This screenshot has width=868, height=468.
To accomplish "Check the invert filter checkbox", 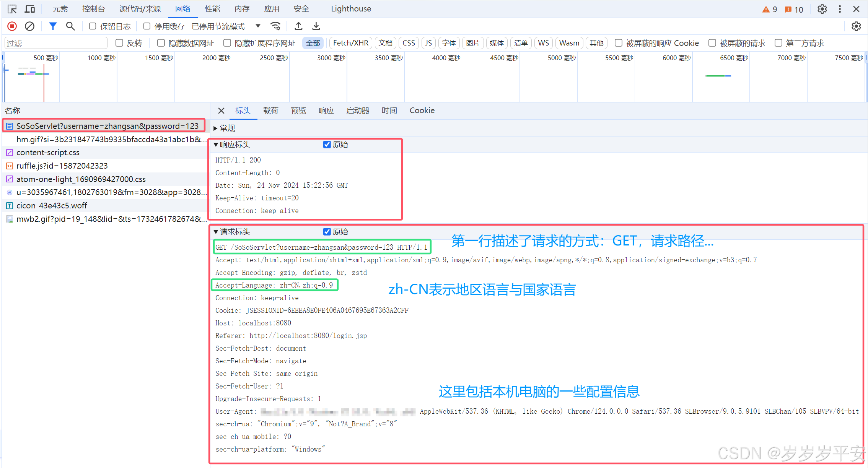I will coord(119,43).
